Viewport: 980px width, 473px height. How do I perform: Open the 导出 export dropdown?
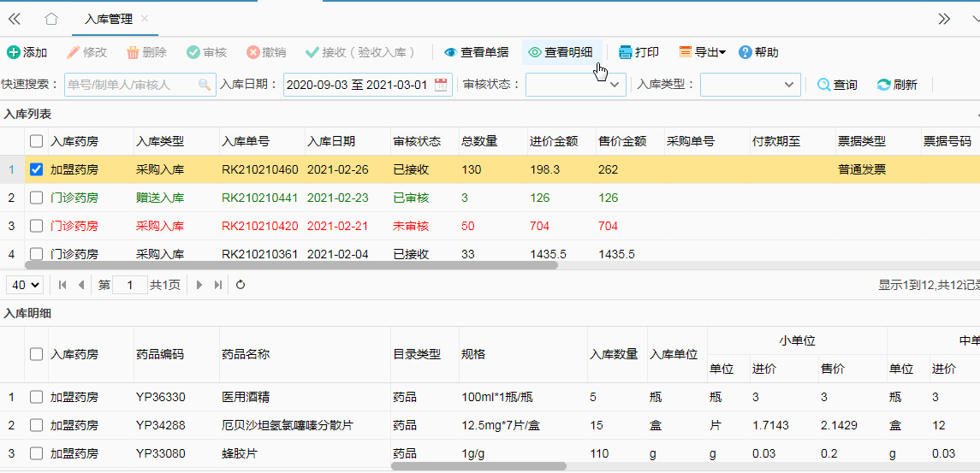(702, 52)
